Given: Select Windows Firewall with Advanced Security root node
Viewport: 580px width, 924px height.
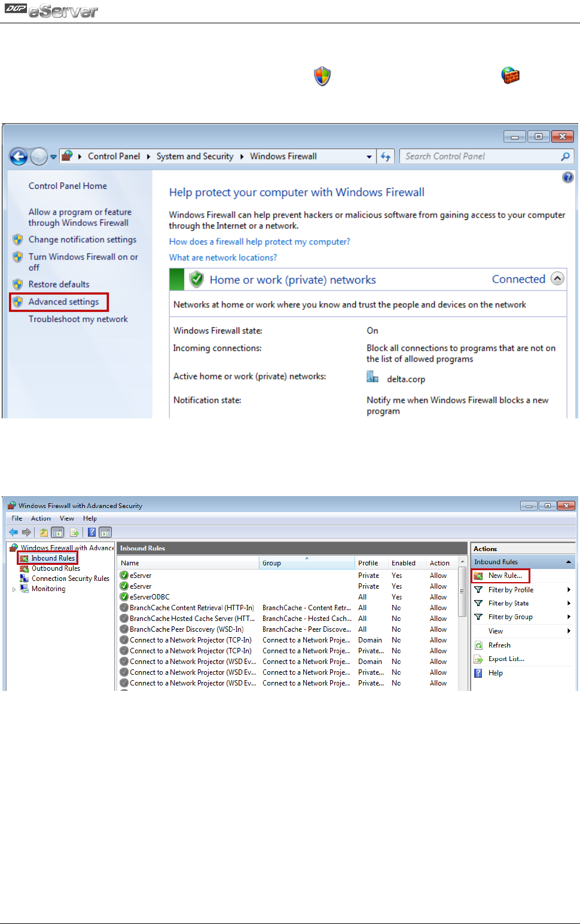Looking at the screenshot, I should coord(67,547).
